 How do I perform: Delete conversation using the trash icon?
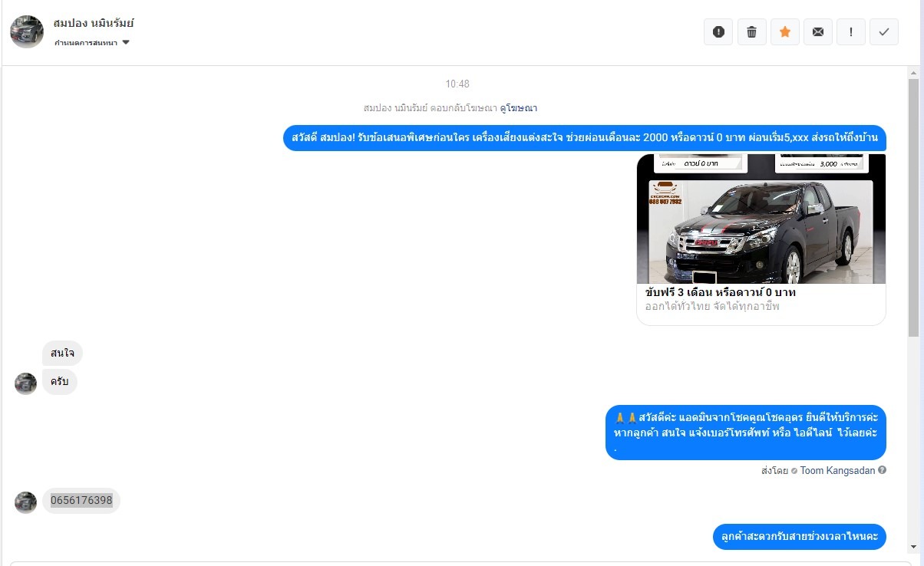(751, 32)
